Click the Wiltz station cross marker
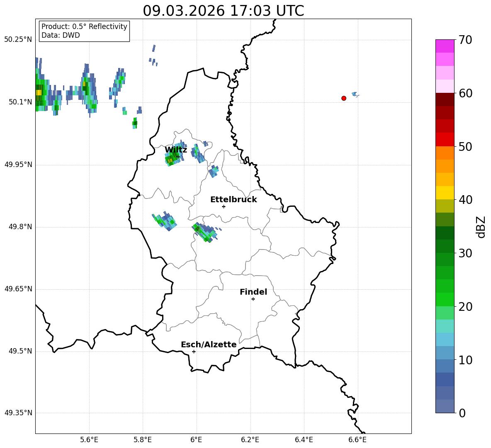Image resolution: width=491 pixels, height=448 pixels. [x=178, y=157]
